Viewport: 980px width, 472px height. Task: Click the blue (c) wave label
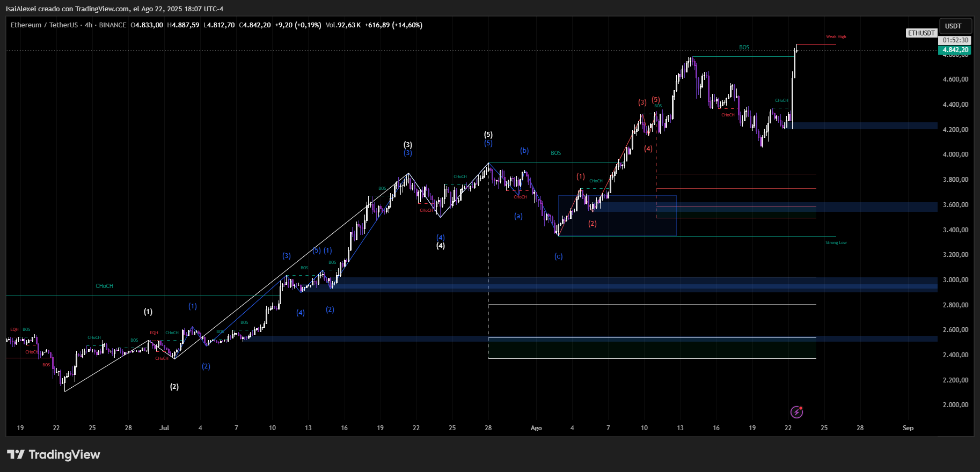pyautogui.click(x=559, y=256)
